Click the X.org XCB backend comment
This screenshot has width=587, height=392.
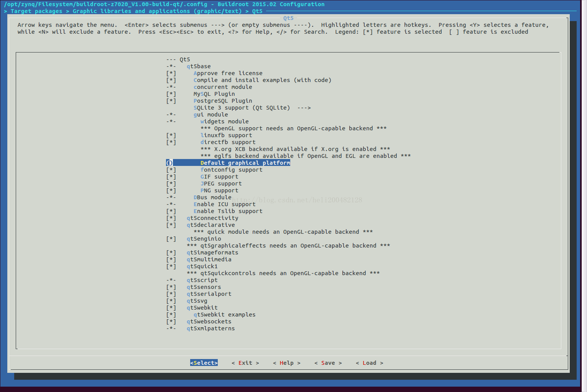click(x=295, y=149)
